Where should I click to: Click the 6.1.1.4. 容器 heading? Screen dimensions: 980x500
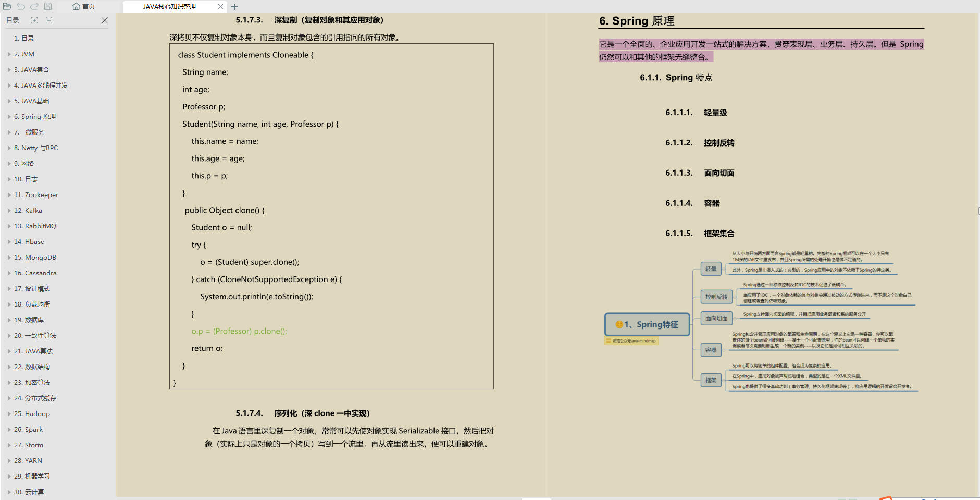coord(692,203)
